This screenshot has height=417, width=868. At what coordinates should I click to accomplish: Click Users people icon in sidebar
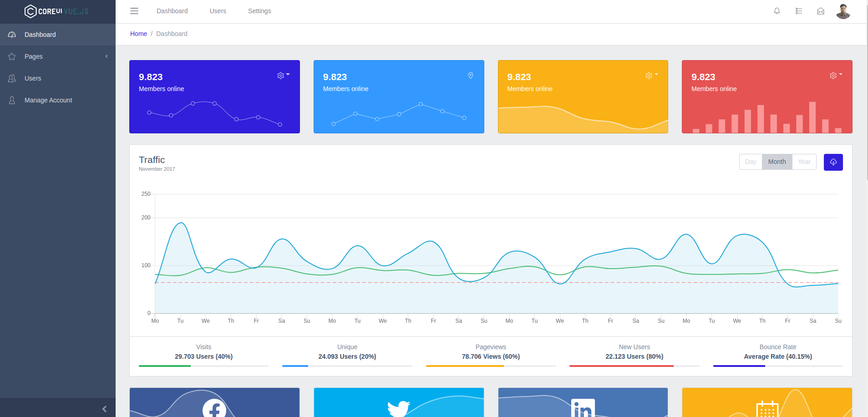coord(12,78)
